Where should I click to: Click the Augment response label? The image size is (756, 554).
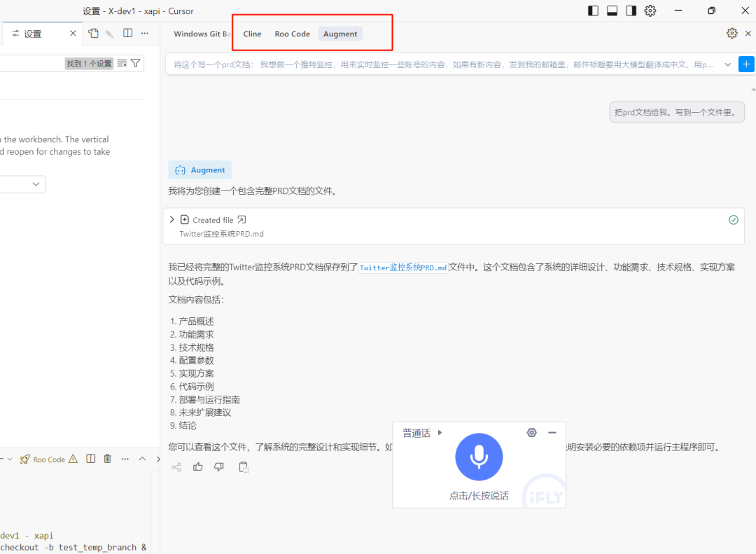[x=200, y=170]
